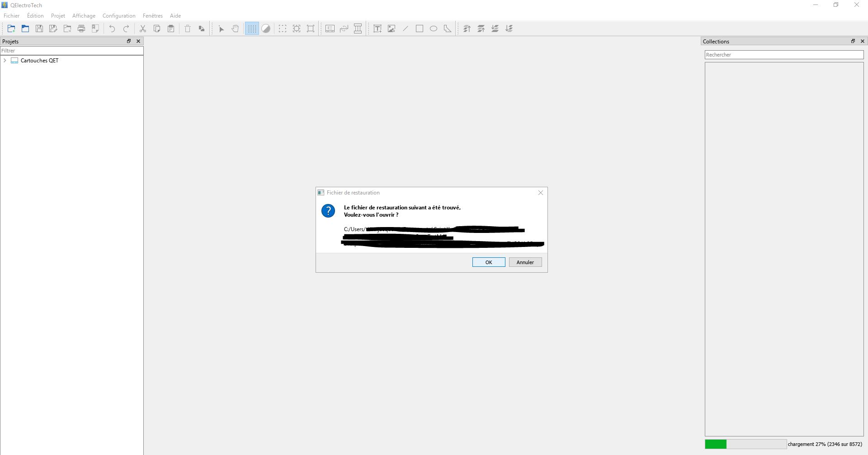Float the Collections panel

pyautogui.click(x=853, y=41)
